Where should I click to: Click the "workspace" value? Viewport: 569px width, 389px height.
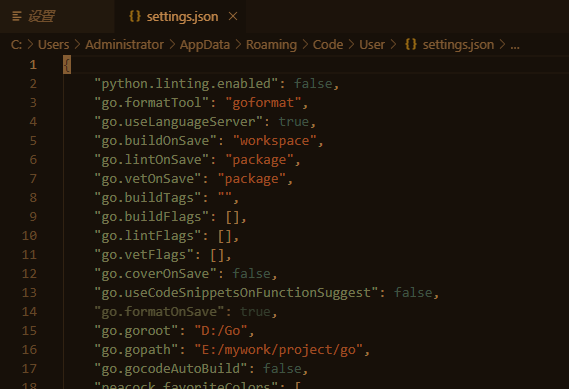[x=275, y=141]
